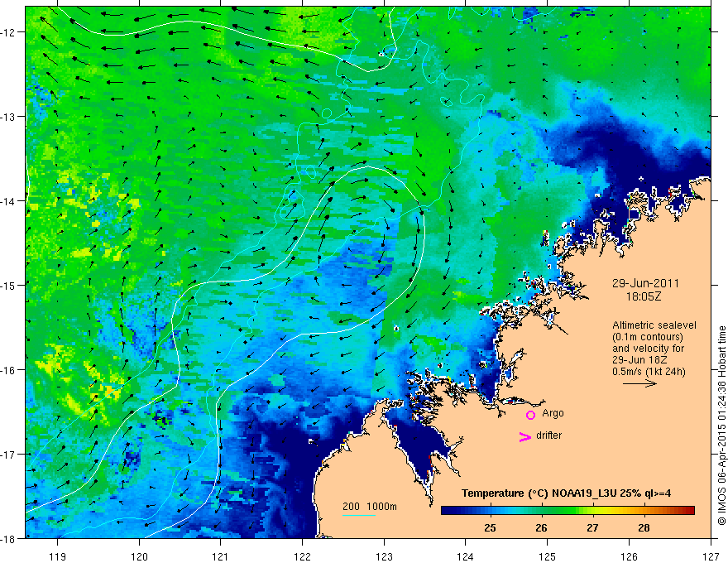Click longitude axis label 119
The height and width of the screenshot is (563, 728).
click(58, 556)
